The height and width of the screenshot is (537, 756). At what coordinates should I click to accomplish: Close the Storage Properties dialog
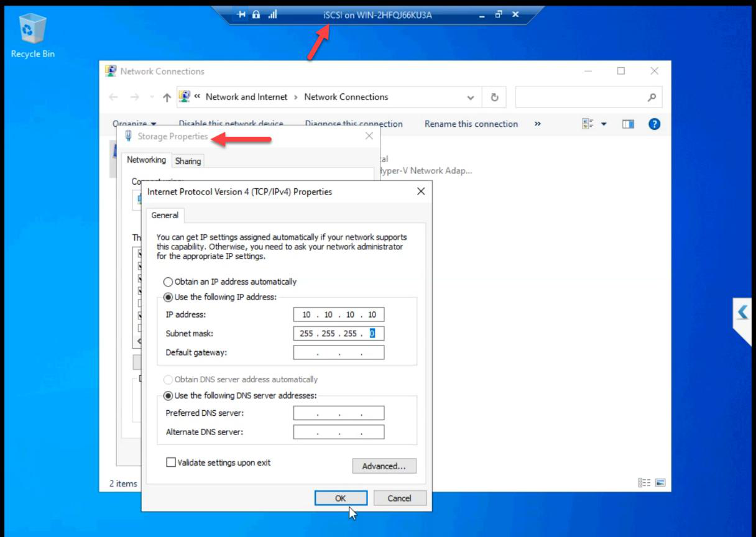pos(369,136)
